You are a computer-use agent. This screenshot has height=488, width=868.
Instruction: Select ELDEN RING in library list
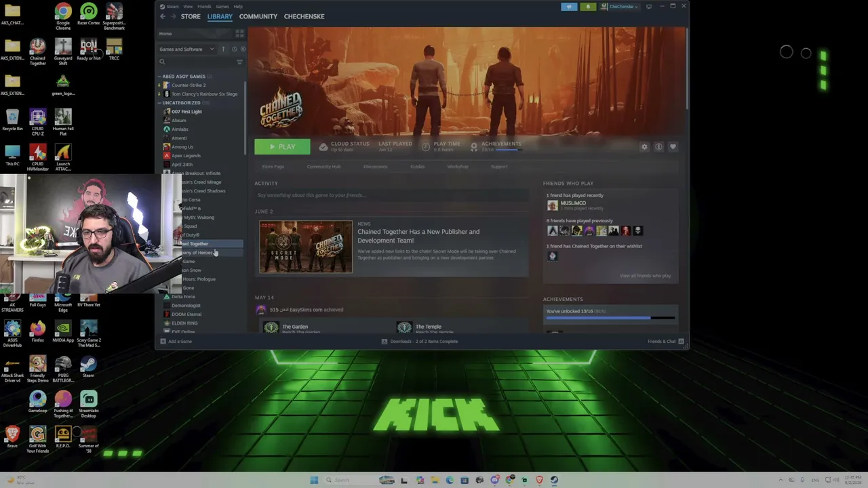[x=180, y=323]
